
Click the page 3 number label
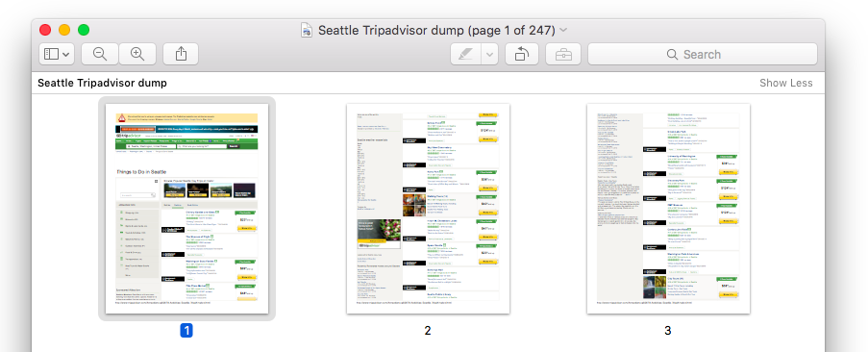pyautogui.click(x=668, y=331)
